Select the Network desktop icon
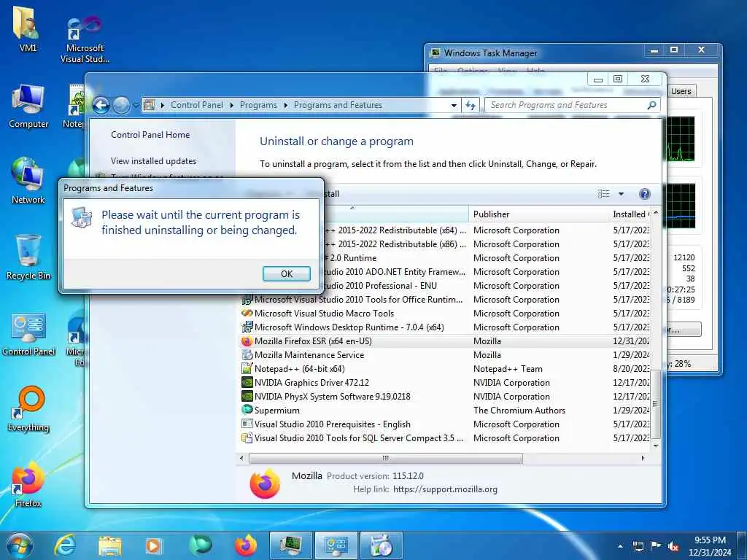The width and height of the screenshot is (747, 560). [x=28, y=181]
